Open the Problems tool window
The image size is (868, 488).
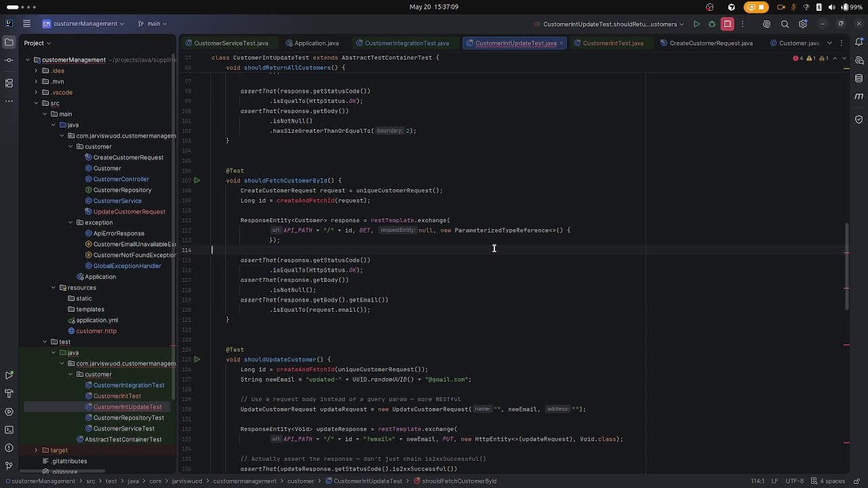tap(9, 448)
